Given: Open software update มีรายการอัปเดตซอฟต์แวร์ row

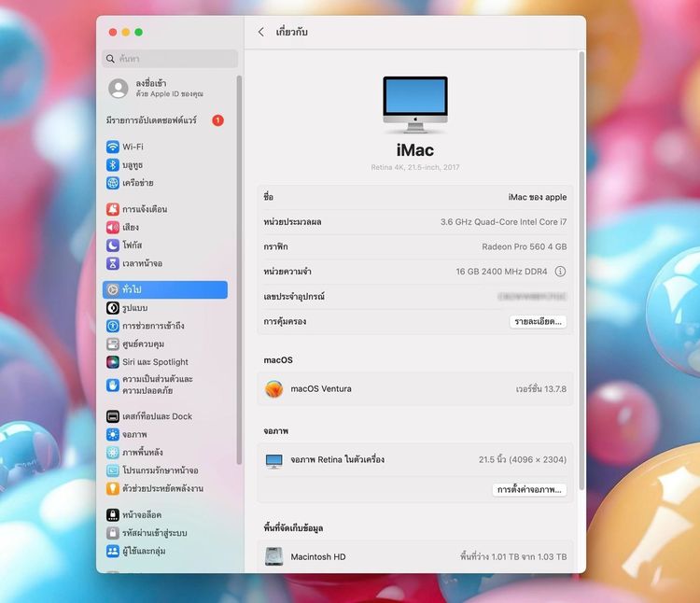Looking at the screenshot, I should click(x=165, y=120).
